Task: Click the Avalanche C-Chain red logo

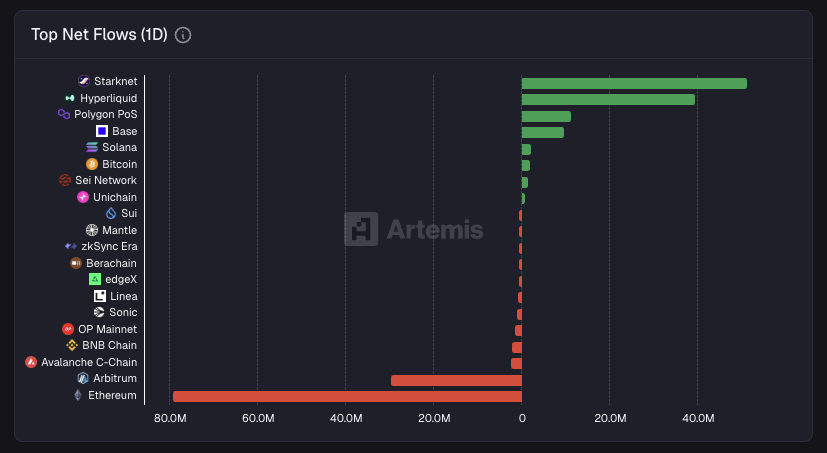Action: tap(31, 362)
